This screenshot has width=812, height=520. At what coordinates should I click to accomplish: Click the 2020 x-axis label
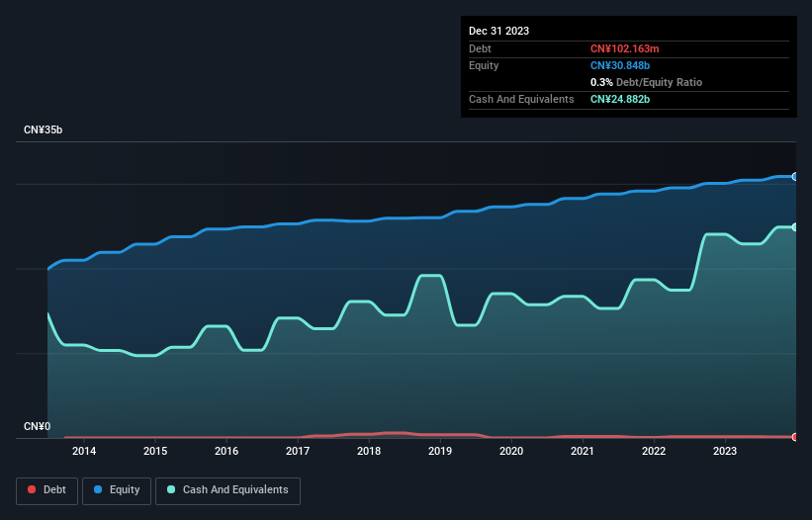tap(511, 451)
